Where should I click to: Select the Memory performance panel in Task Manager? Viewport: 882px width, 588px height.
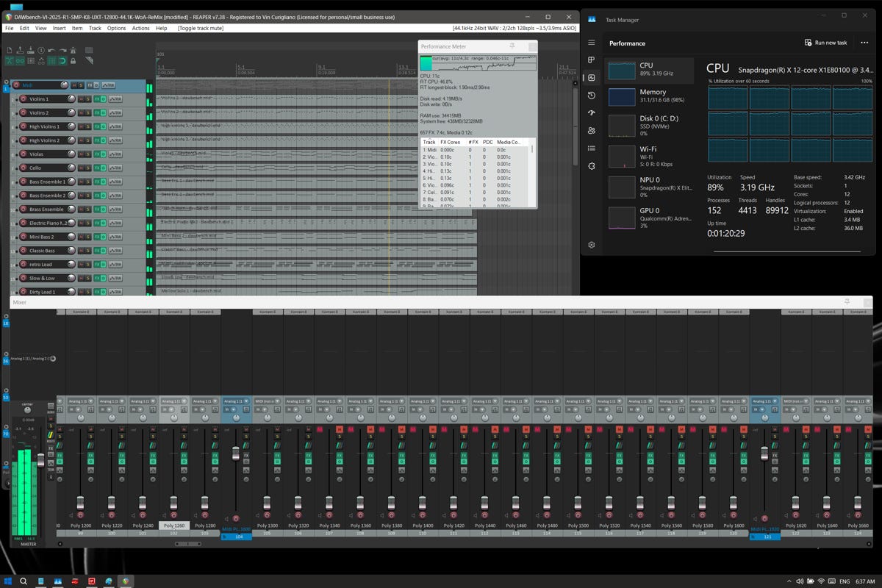click(649, 96)
